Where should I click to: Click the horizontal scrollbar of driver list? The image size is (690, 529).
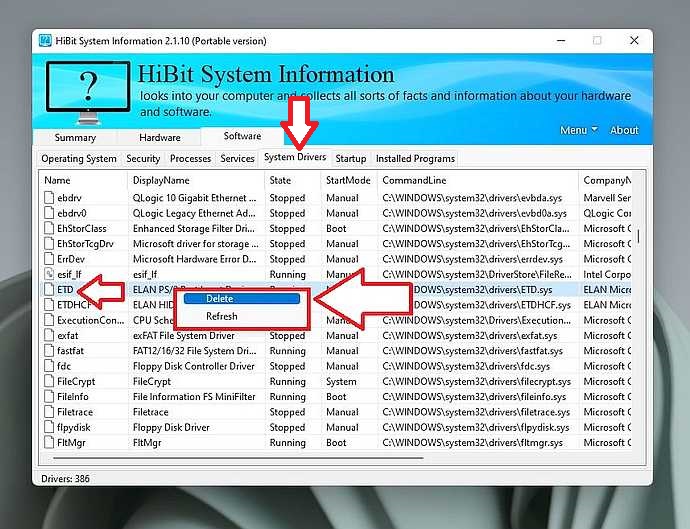(x=239, y=458)
